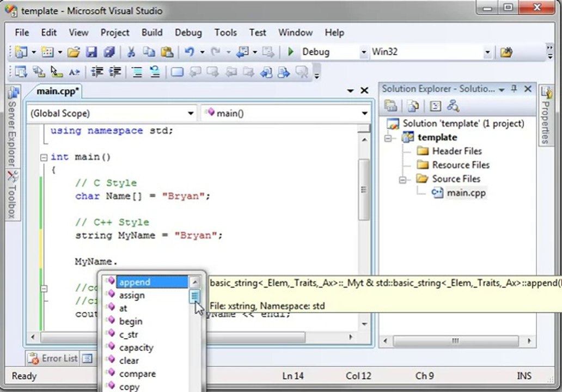This screenshot has width=562, height=392.
Task: Click the Save All icon
Action: [x=109, y=52]
